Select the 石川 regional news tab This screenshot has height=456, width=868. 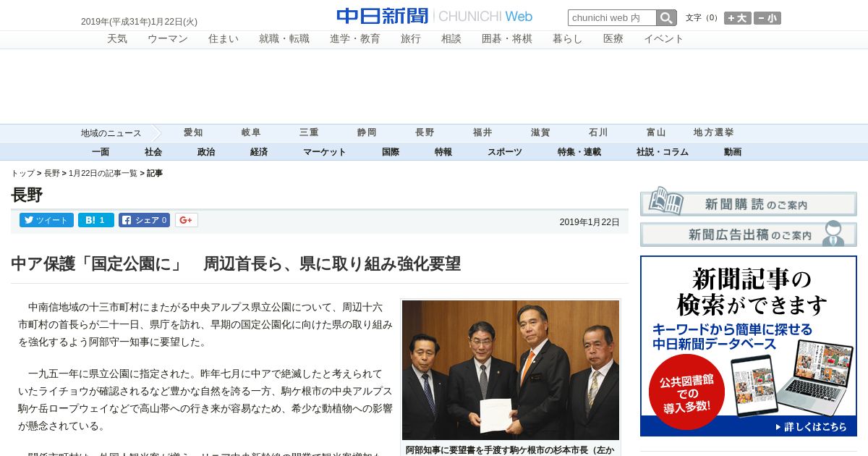(x=598, y=133)
